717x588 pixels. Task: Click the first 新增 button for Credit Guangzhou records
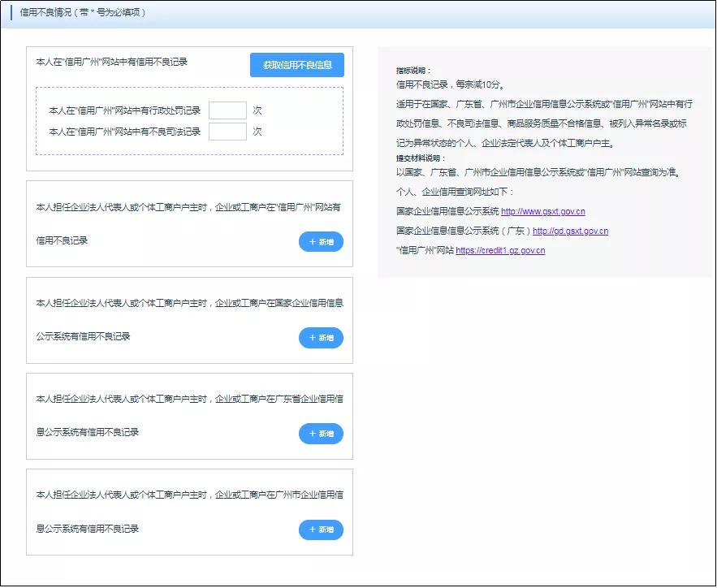[321, 241]
